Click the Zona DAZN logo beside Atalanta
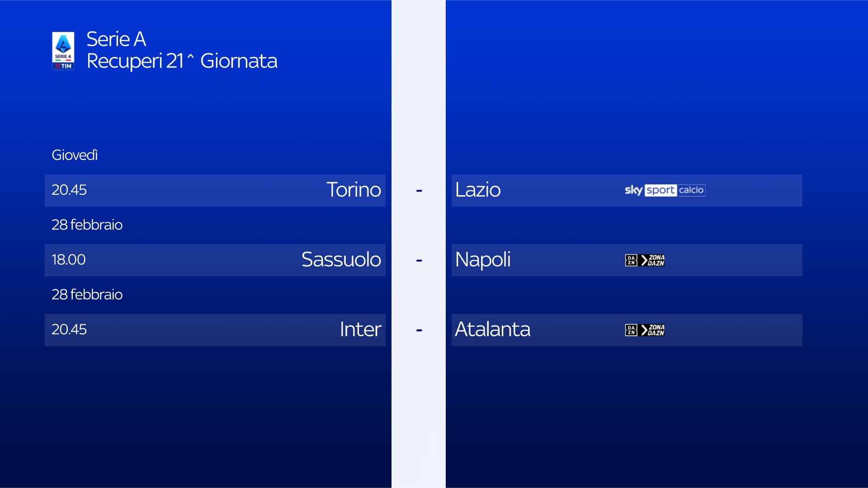Screen dimensions: 868x488 [x=653, y=330]
